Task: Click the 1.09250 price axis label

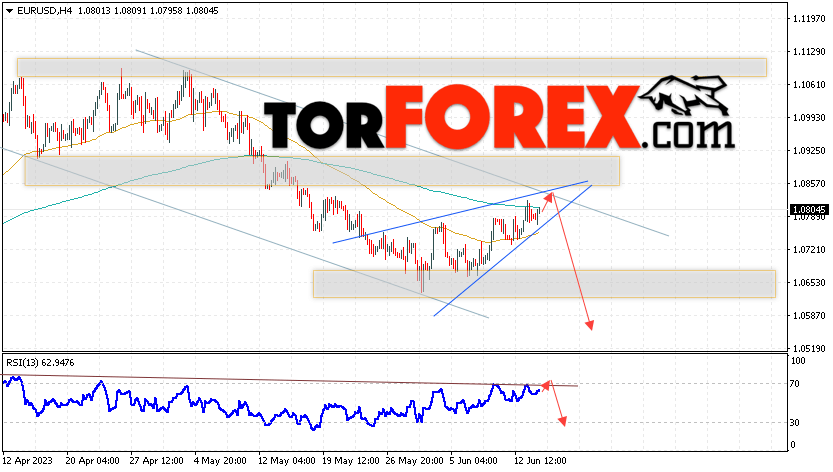Action: pyautogui.click(x=809, y=150)
